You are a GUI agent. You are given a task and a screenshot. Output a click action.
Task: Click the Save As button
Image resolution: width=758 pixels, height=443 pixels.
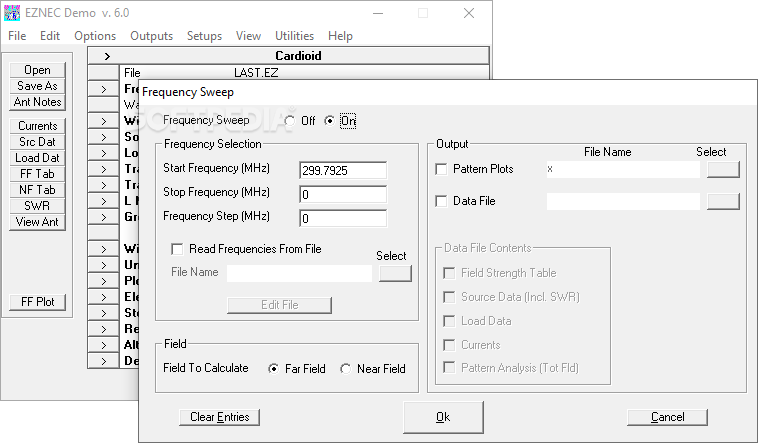click(x=37, y=86)
